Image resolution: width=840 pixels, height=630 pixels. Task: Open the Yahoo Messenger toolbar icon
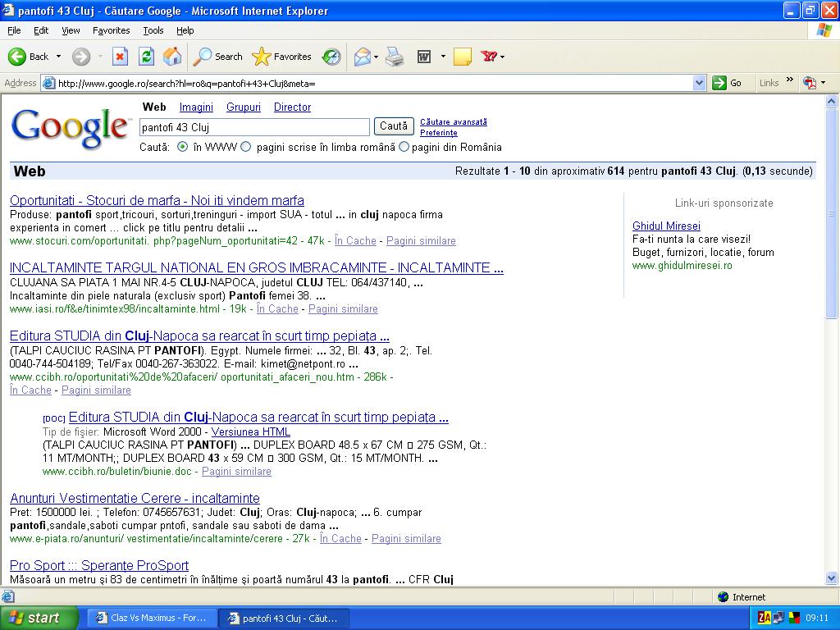(489, 57)
